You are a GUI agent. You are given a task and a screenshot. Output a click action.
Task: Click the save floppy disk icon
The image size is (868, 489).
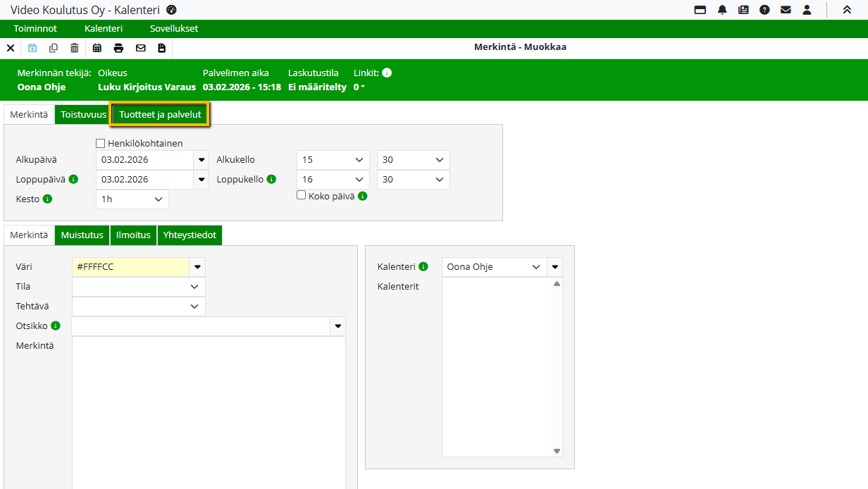tap(32, 48)
